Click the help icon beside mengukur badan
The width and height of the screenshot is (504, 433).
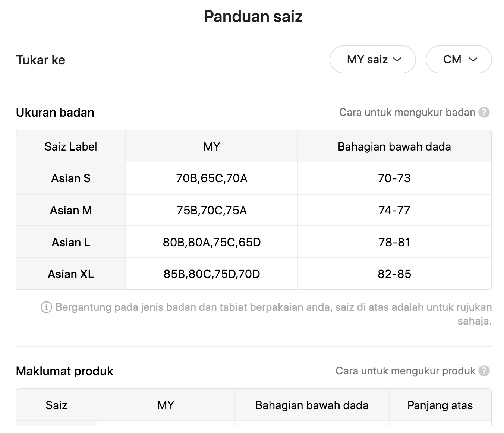tap(484, 112)
